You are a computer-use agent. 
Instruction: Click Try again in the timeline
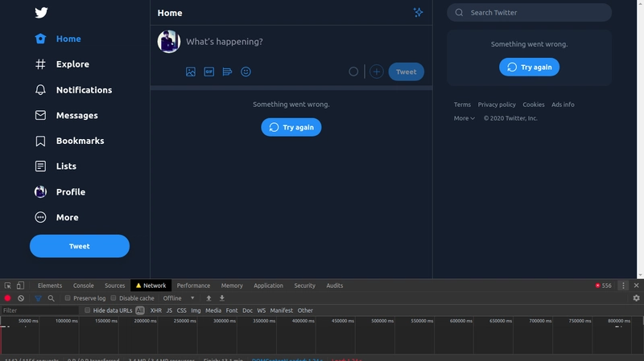(x=291, y=127)
